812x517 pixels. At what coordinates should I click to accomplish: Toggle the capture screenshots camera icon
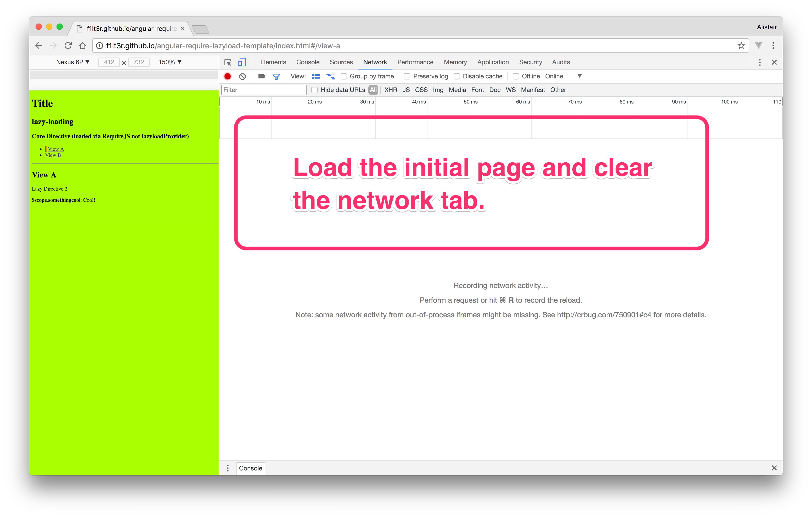262,77
